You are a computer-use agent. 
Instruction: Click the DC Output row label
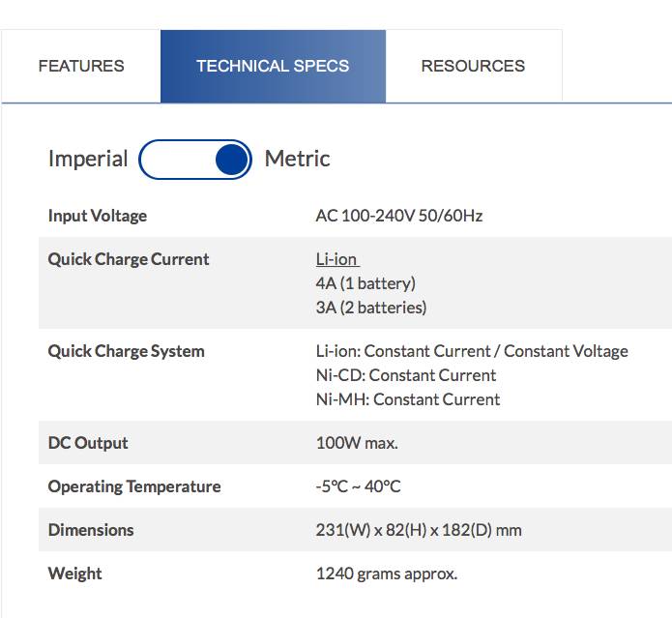pos(88,443)
